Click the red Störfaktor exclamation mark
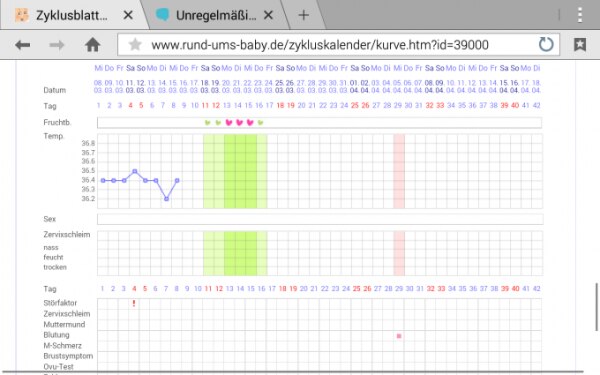This screenshot has height=375, width=600. coord(134,303)
